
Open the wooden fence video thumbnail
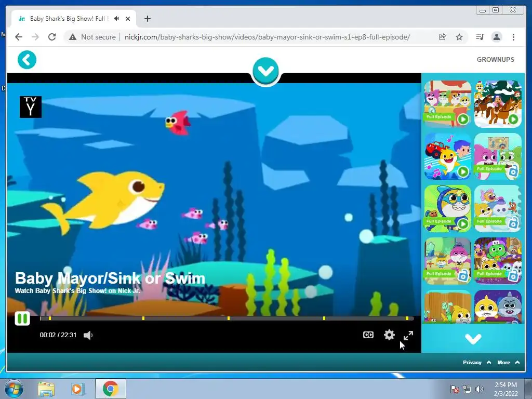pyautogui.click(x=448, y=307)
